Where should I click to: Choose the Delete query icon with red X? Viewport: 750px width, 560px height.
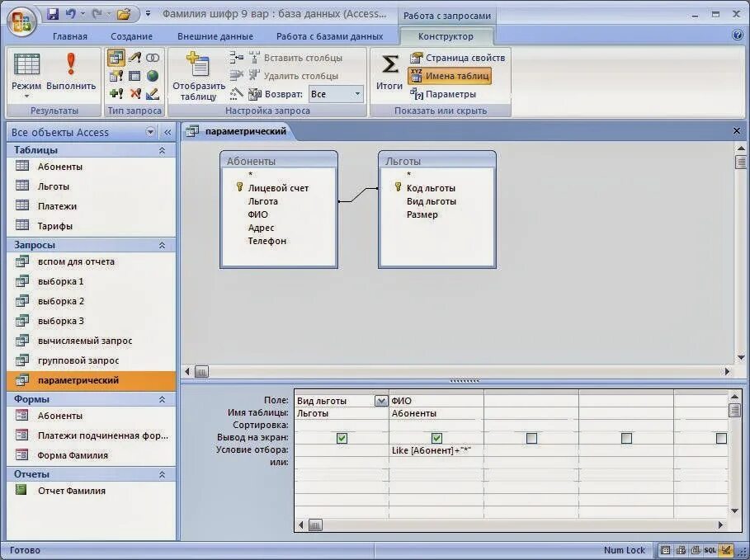pos(134,93)
